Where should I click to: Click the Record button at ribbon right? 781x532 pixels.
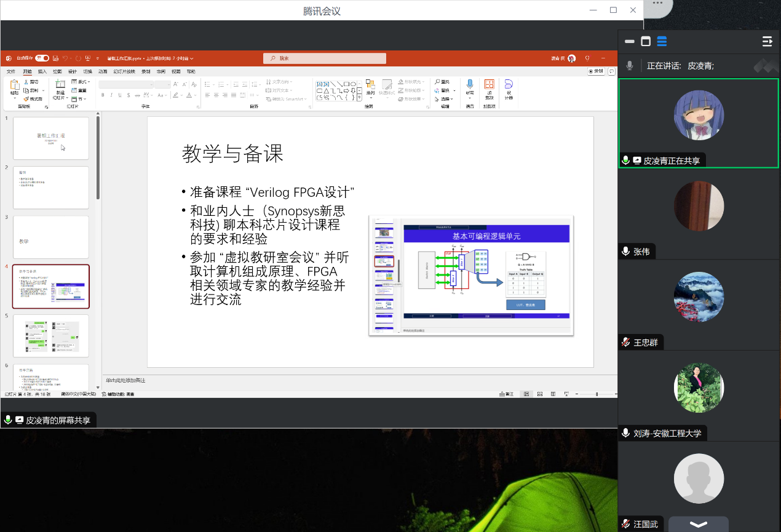tap(596, 71)
